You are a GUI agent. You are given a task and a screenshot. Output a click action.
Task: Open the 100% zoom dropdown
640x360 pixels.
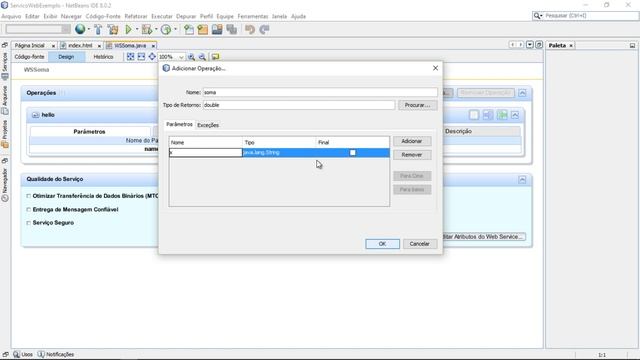[181, 57]
